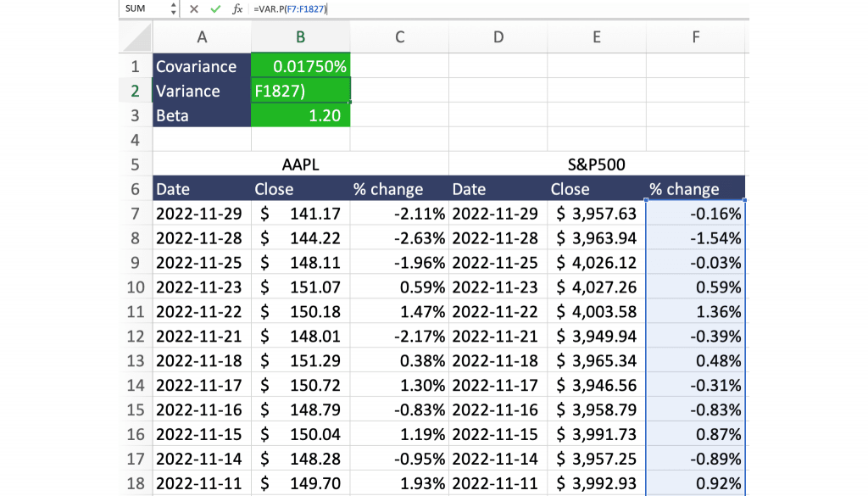Select column D header
The width and height of the screenshot is (868, 496).
tap(498, 36)
